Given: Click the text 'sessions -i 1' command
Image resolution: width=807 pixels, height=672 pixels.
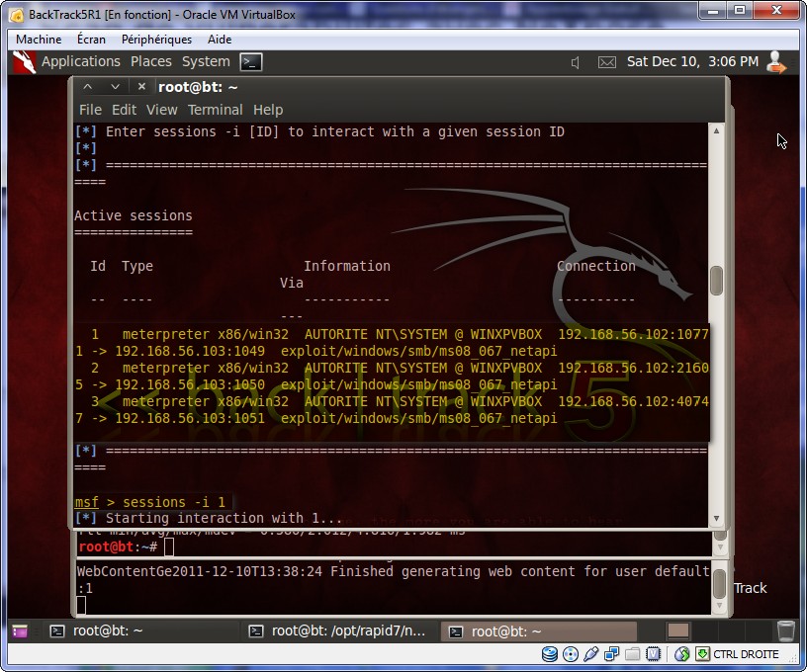Looking at the screenshot, I should pos(173,502).
